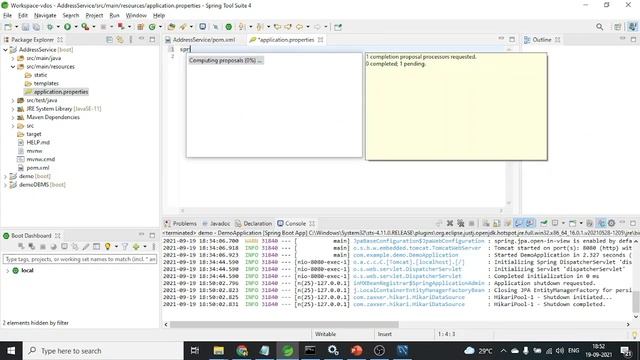The width and height of the screenshot is (640, 360).
Task: Click the Spring Tool Suite taskbar icon
Action: [288, 351]
